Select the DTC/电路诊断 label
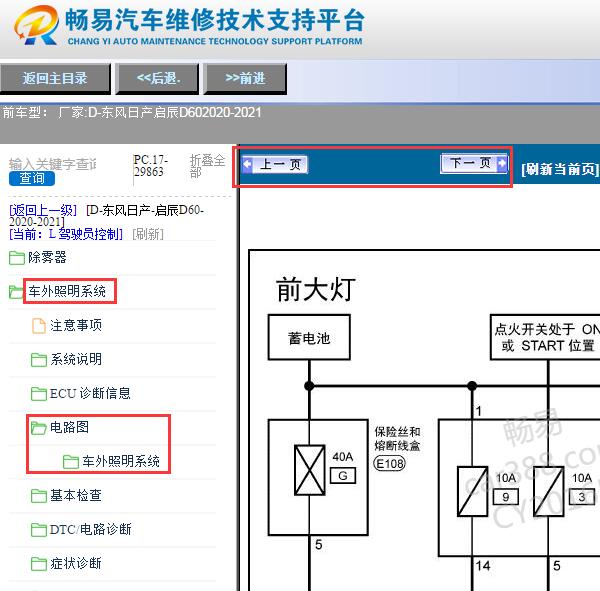The height and width of the screenshot is (591, 600). [x=91, y=529]
